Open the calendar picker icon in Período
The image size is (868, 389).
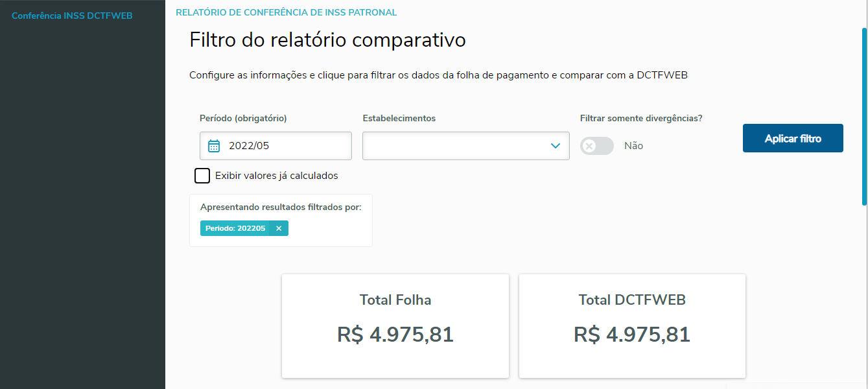point(214,146)
